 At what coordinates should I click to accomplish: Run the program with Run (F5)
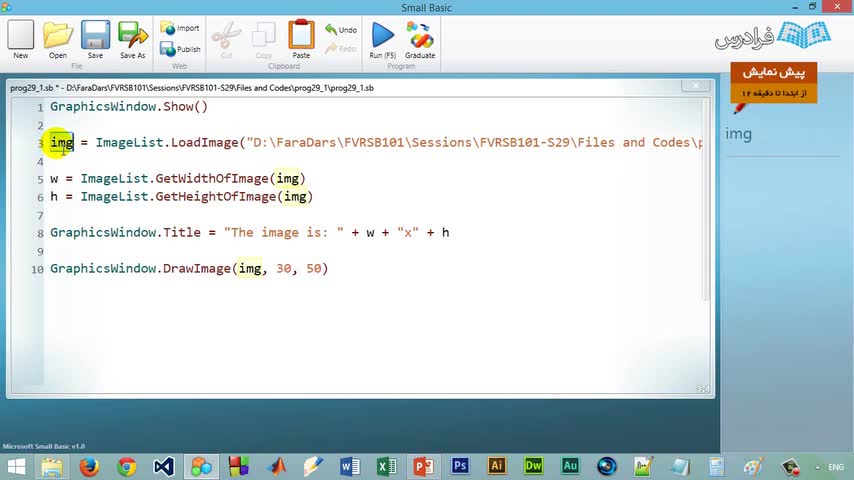click(x=382, y=39)
